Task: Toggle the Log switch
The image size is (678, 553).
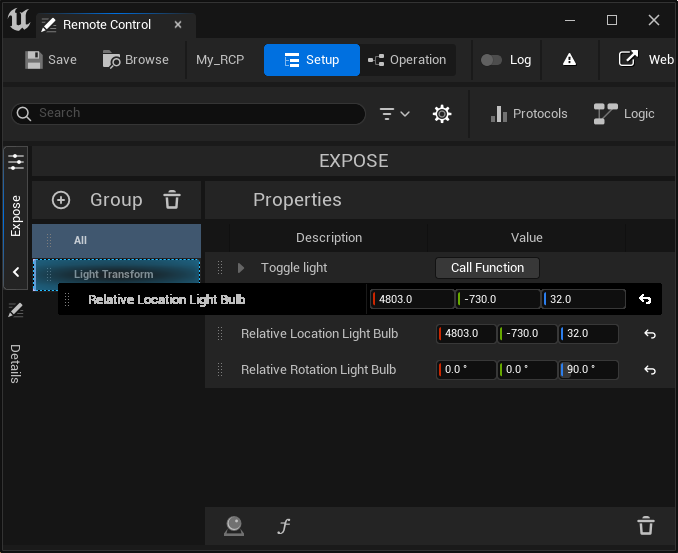Action: click(491, 60)
